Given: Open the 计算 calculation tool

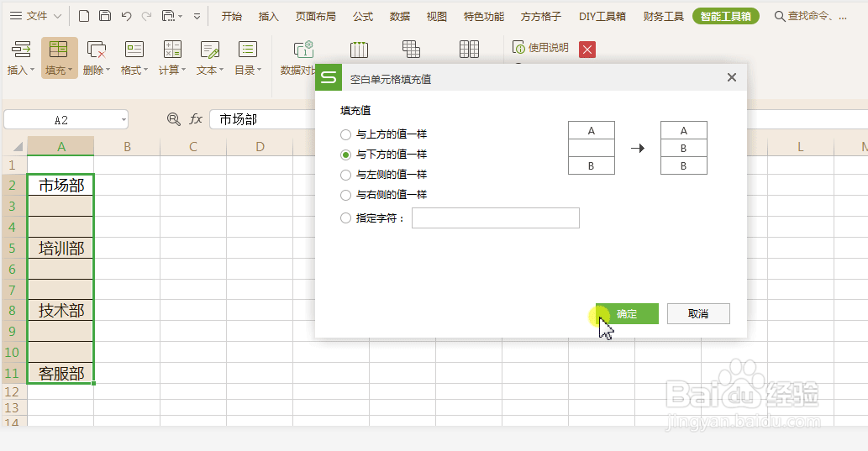Looking at the screenshot, I should click(x=172, y=50).
